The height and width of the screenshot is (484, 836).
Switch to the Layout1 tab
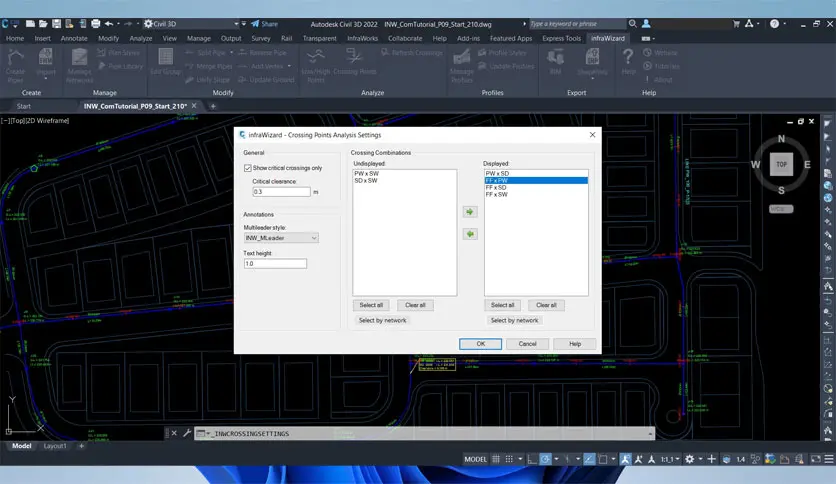55,446
